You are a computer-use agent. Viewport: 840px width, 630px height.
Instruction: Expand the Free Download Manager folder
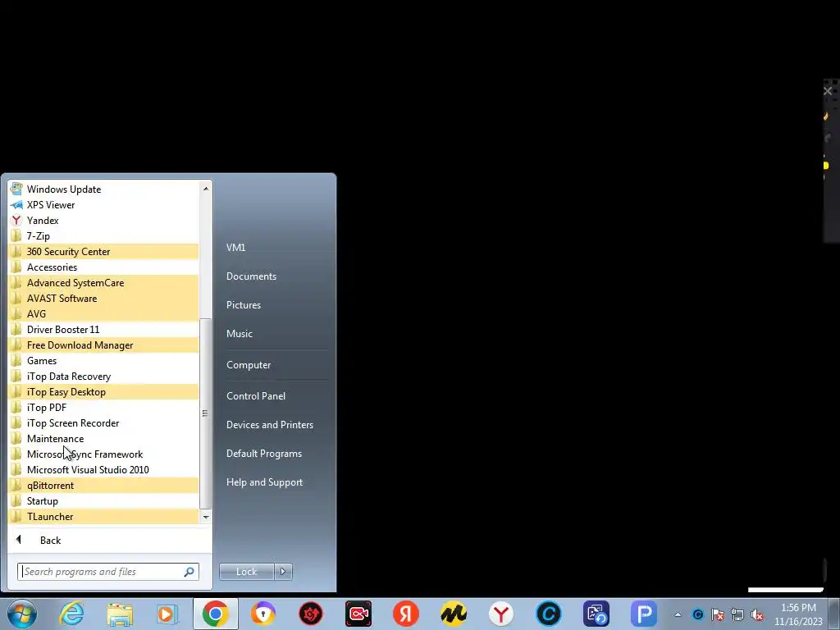point(103,345)
